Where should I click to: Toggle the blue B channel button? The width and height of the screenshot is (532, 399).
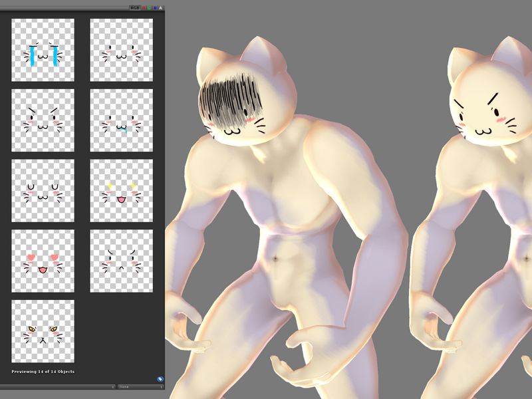click(x=155, y=8)
